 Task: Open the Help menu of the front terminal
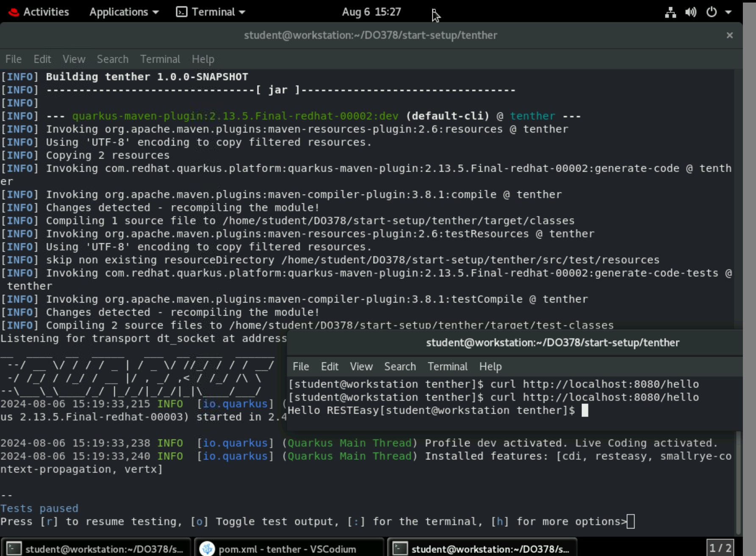[x=490, y=366]
